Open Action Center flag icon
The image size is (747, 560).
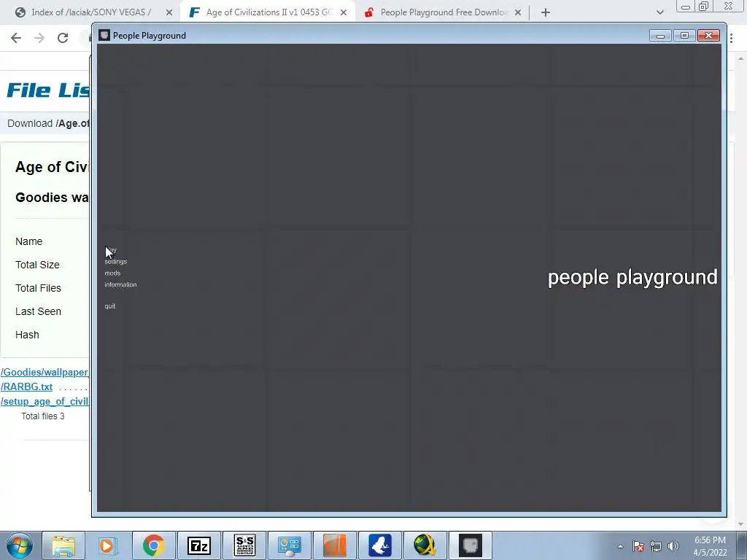[x=638, y=546]
